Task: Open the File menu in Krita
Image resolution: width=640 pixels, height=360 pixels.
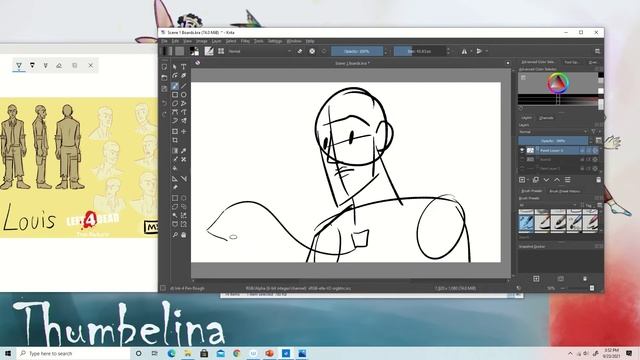Action: 164,41
